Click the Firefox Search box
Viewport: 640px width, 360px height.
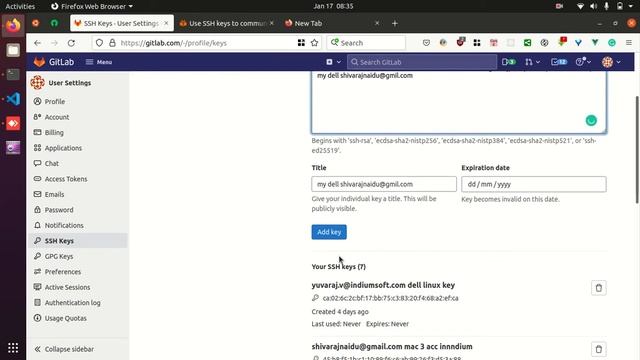click(366, 43)
